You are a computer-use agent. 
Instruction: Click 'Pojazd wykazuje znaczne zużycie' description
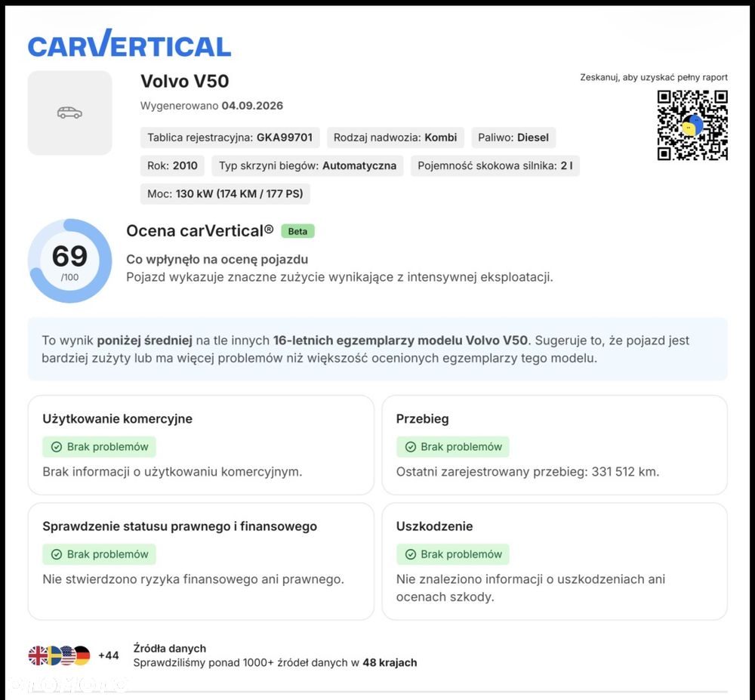(340, 277)
